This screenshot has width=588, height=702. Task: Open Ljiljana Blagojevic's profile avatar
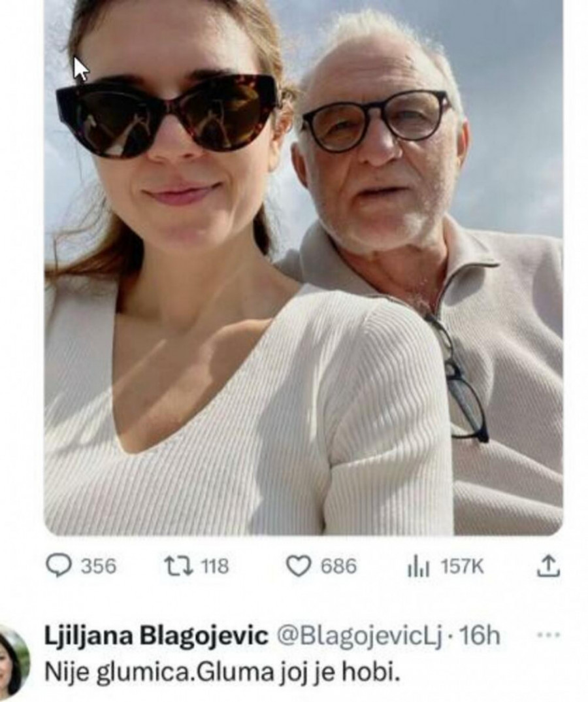[13, 661]
